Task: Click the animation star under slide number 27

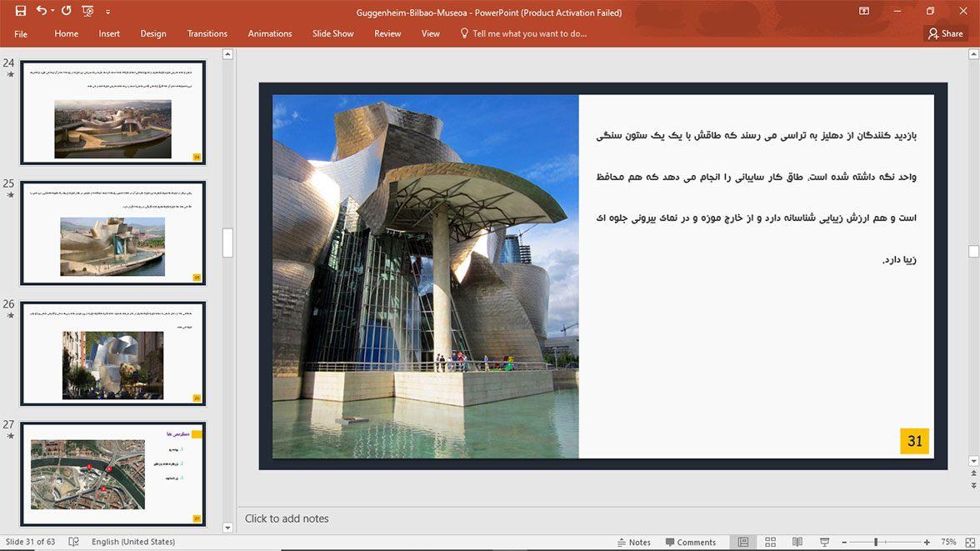Action: 10,436
